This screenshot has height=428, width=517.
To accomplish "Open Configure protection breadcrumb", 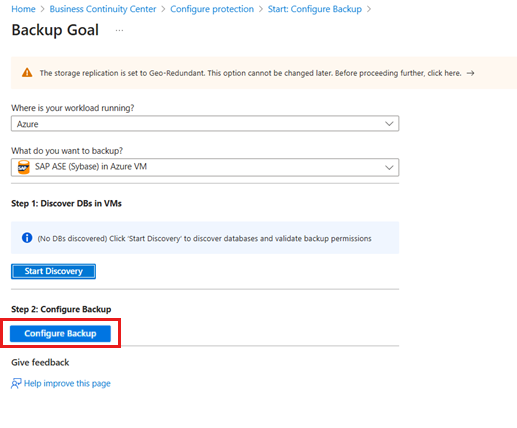I will click(x=212, y=9).
